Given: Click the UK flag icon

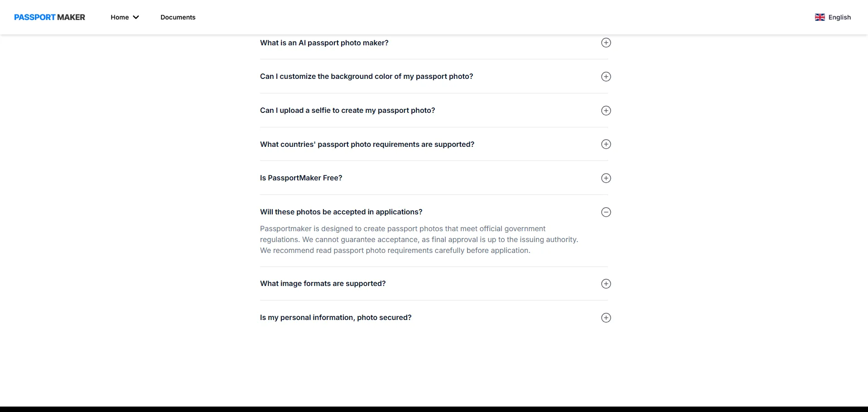Looking at the screenshot, I should 820,17.
